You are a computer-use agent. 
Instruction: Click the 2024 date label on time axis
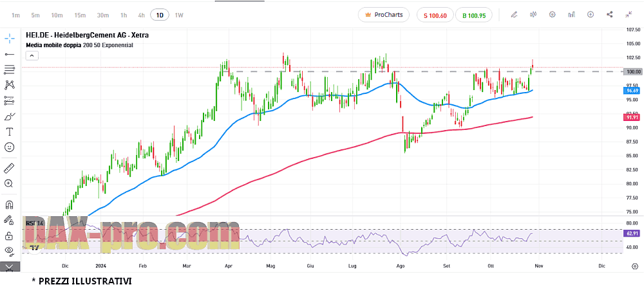[100, 266]
